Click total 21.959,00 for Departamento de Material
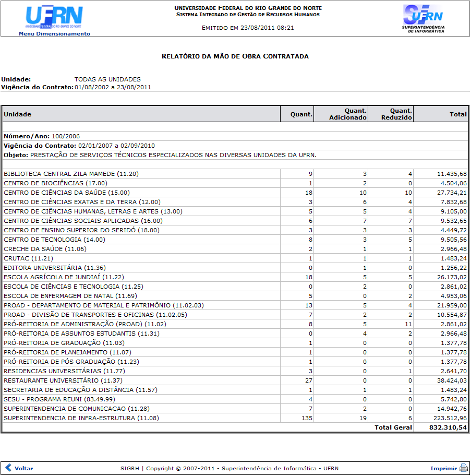This screenshot has height=476, width=471. point(452,306)
